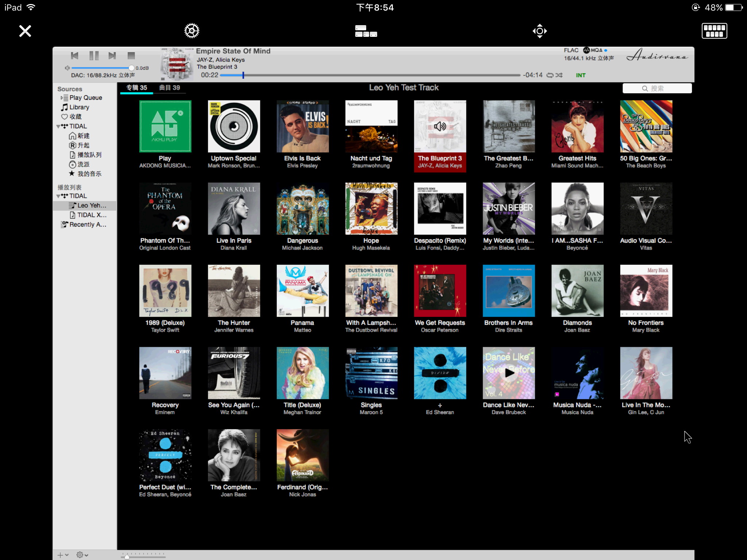Open Singles by Maroon 5
Viewport: 747px width, 560px height.
click(x=371, y=373)
